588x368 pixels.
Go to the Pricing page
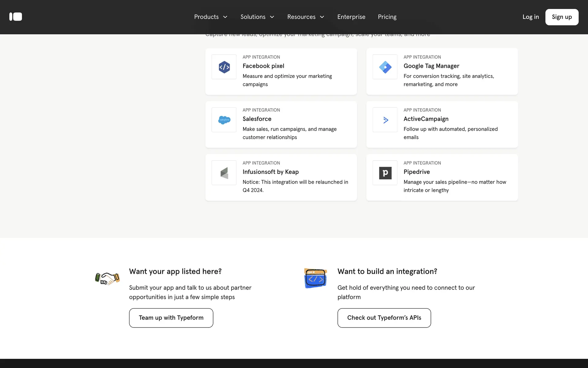[387, 17]
